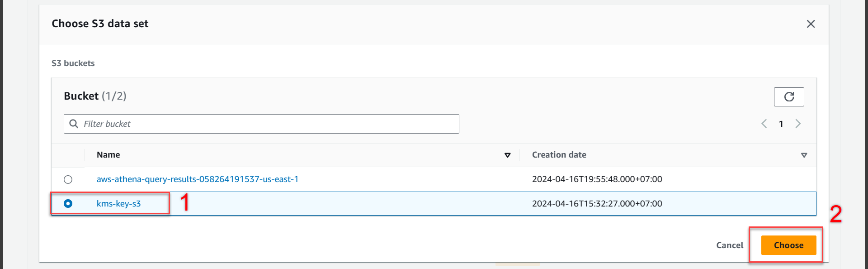Click the refresh icon to reload buckets
The image size is (868, 269).
789,96
